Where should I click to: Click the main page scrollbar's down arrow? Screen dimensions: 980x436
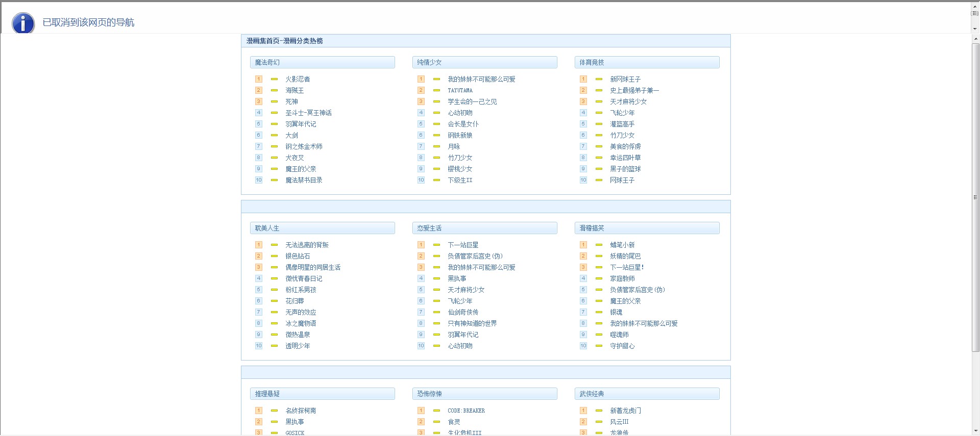[975, 431]
